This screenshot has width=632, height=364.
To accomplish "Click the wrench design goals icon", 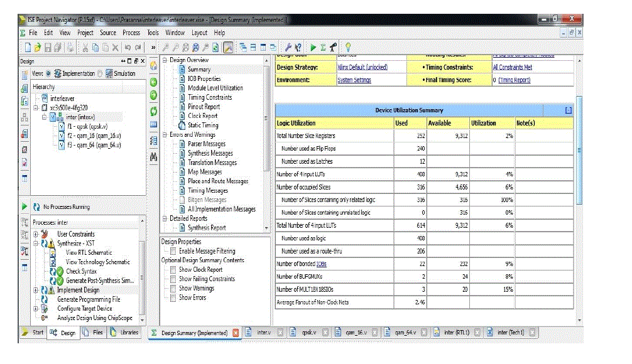I will pyautogui.click(x=288, y=47).
